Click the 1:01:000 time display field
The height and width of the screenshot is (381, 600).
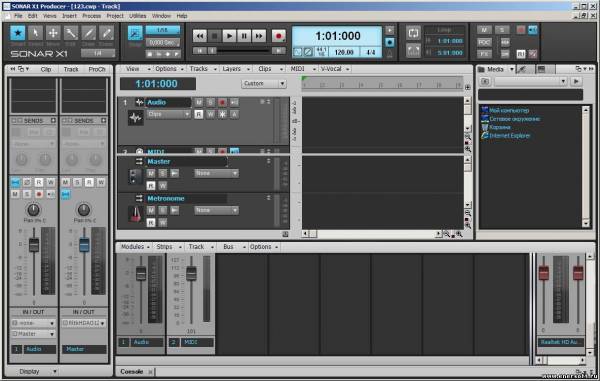338,36
